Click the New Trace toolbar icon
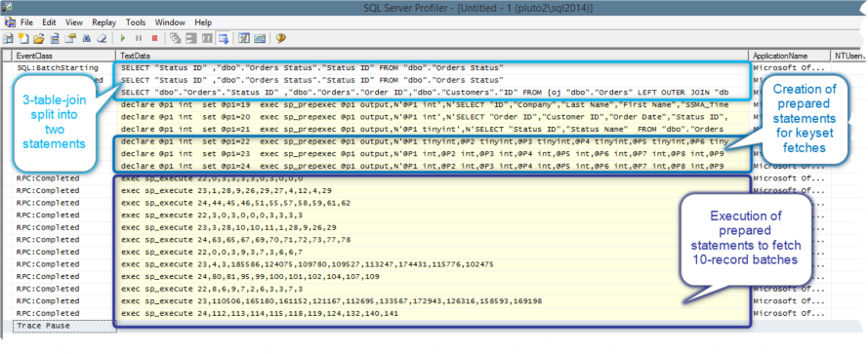 tap(9, 39)
